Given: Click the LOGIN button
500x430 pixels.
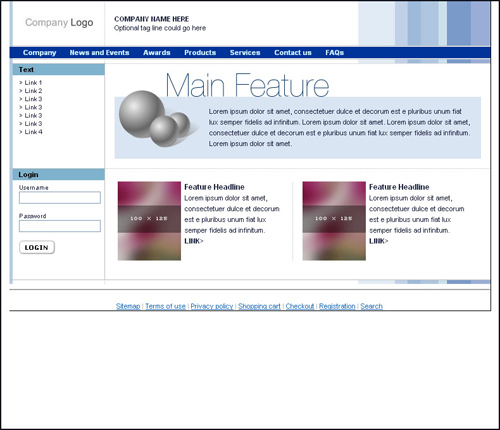Looking at the screenshot, I should pos(37,247).
